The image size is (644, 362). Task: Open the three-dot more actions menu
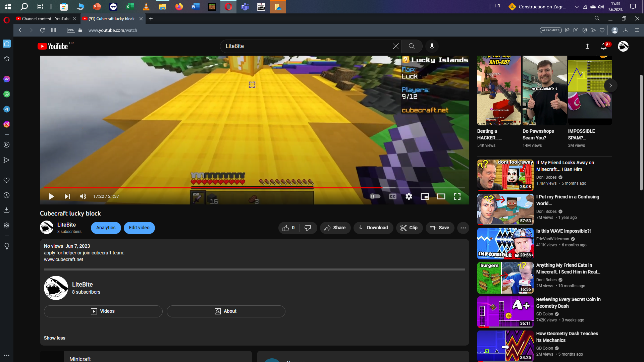[x=463, y=228]
